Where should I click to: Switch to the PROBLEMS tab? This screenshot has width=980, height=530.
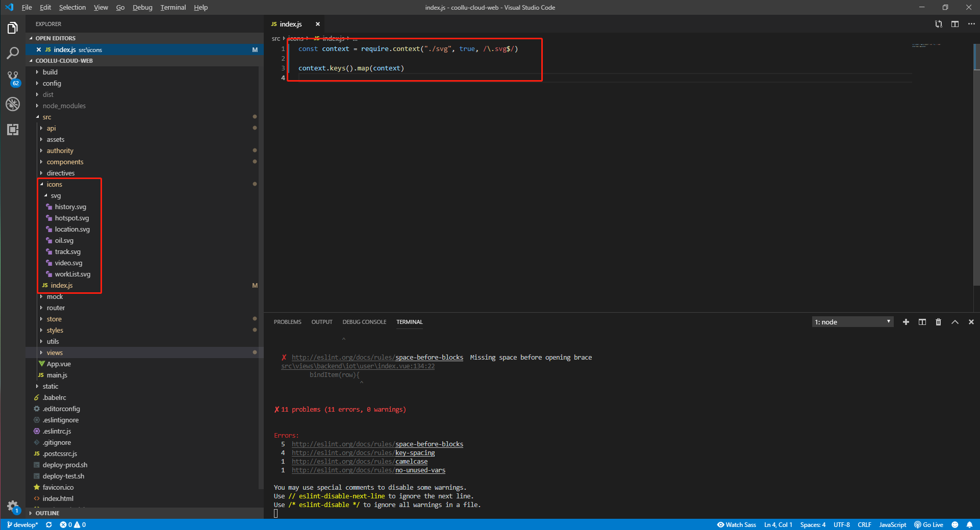point(287,322)
